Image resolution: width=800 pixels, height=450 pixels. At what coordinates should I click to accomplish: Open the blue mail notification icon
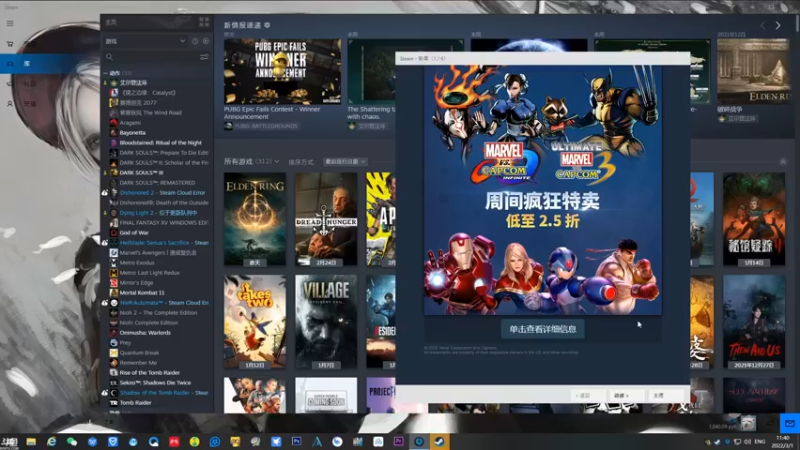[789, 423]
